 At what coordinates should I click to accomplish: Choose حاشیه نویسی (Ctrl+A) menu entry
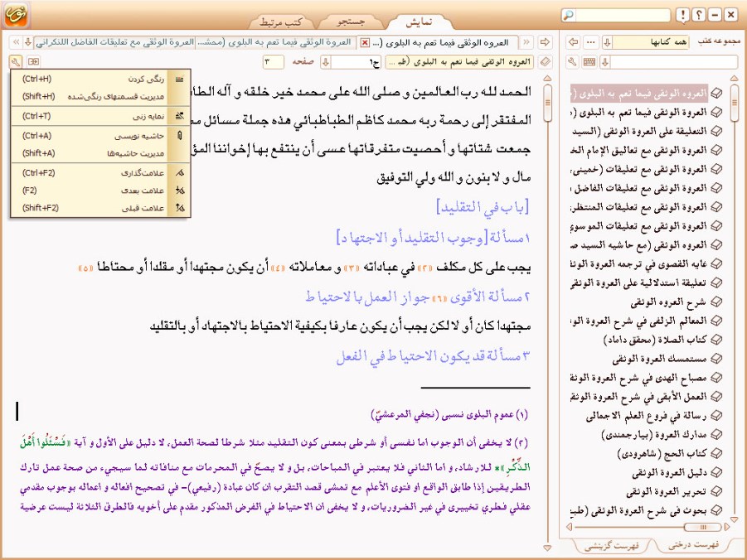tap(100, 136)
